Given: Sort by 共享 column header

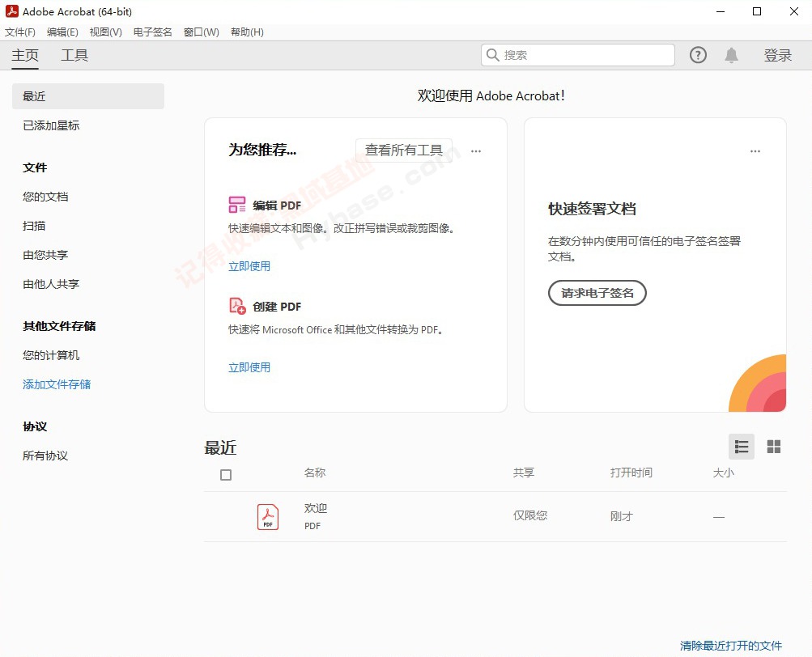Looking at the screenshot, I should (x=524, y=473).
